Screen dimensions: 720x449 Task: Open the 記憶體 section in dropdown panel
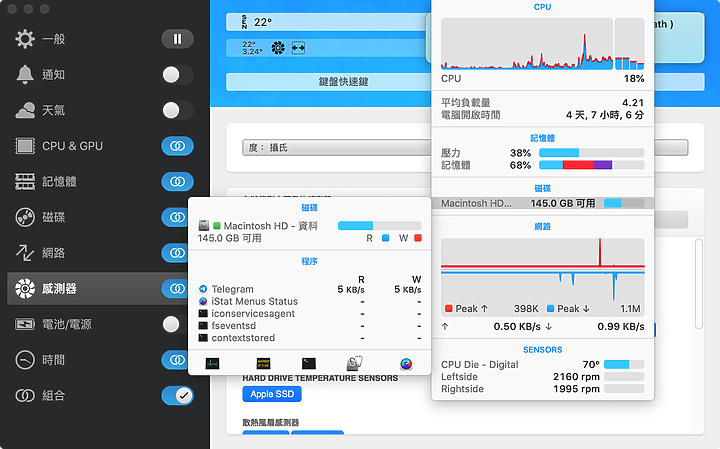pyautogui.click(x=542, y=138)
